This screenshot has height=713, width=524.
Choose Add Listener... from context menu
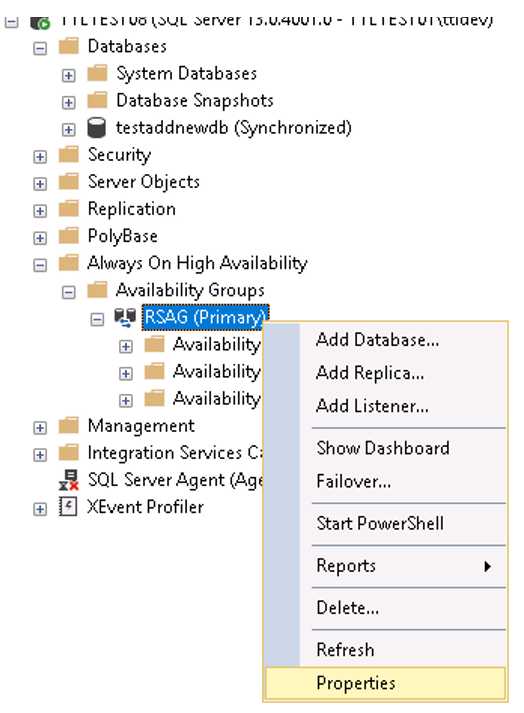[385, 406]
